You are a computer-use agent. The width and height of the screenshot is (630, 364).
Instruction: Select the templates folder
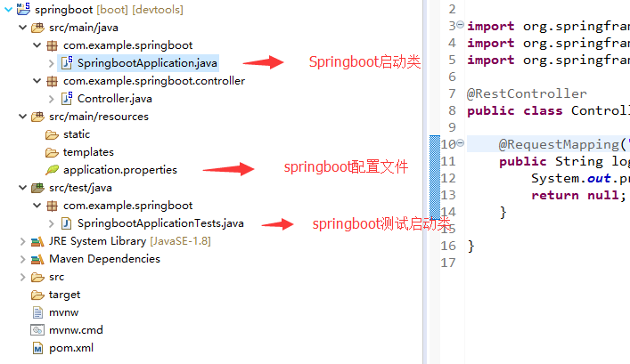[x=88, y=152]
